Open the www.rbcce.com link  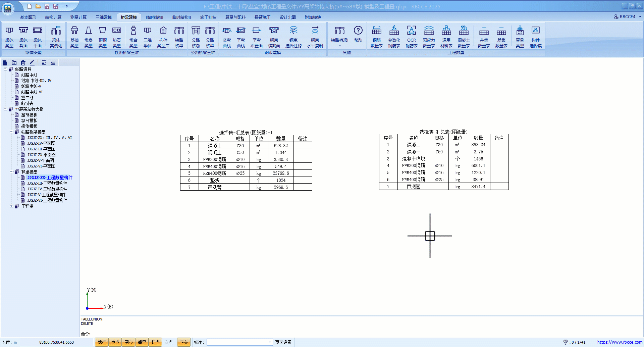pos(620,342)
